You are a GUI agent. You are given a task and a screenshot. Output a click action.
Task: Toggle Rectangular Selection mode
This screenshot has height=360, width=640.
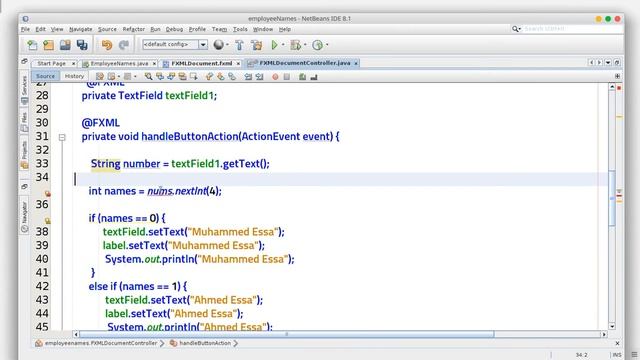point(193,76)
